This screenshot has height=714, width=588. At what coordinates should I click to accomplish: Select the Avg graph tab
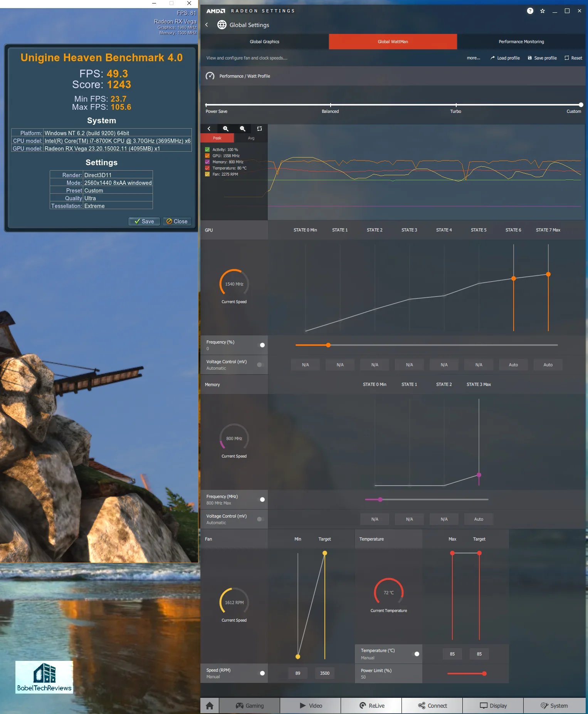point(251,138)
